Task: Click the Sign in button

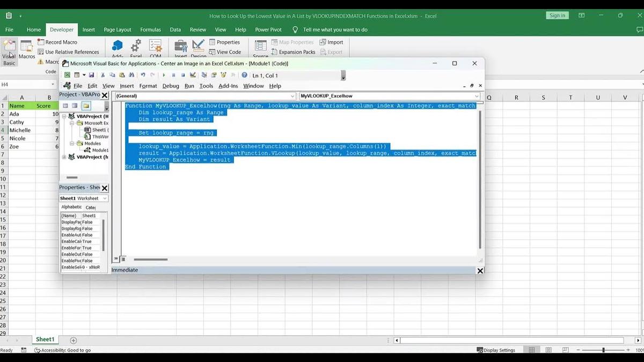Action: tap(557, 16)
